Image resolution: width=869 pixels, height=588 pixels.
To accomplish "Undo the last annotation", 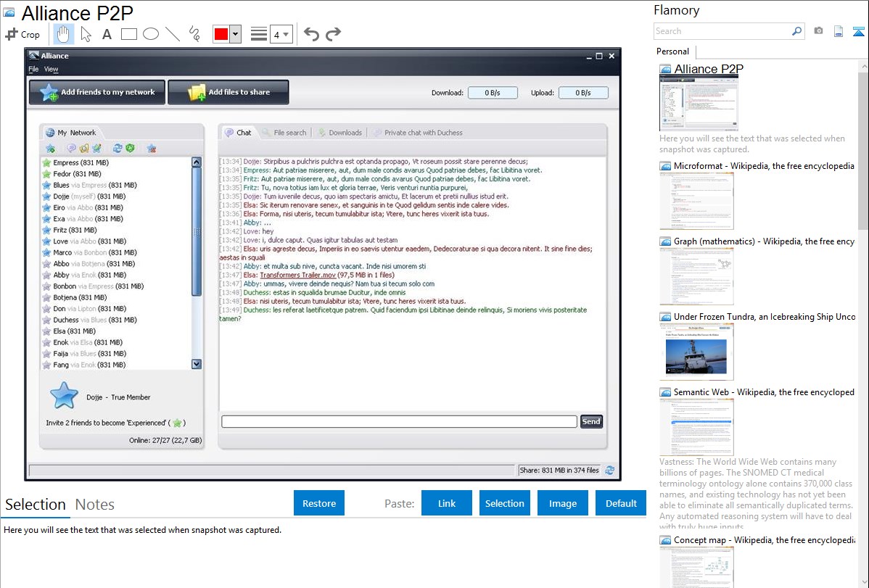I will point(311,34).
